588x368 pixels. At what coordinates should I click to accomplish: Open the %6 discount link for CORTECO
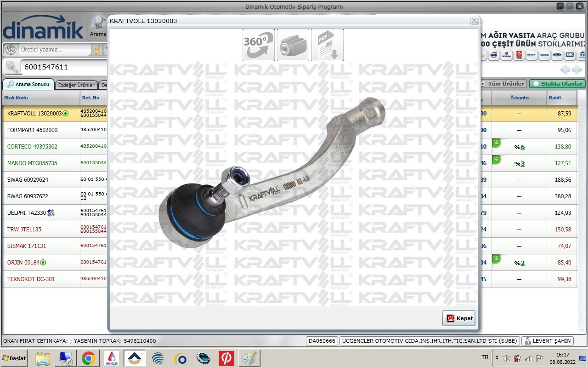tap(520, 147)
